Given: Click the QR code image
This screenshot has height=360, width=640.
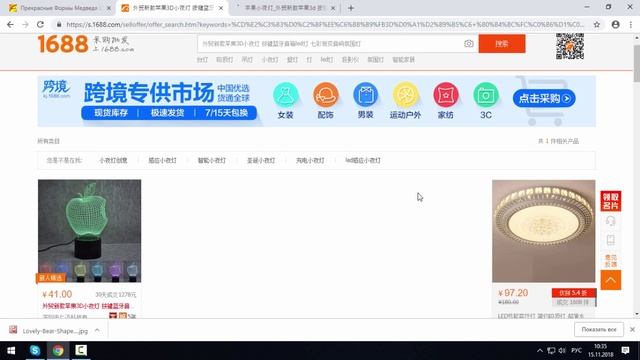Looking at the screenshot, I should pos(570,47).
